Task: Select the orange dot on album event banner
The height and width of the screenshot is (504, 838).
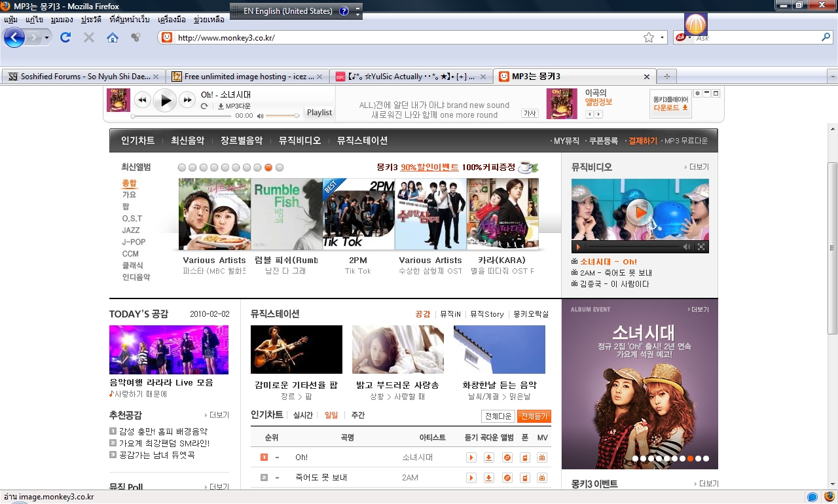Action: point(690,458)
